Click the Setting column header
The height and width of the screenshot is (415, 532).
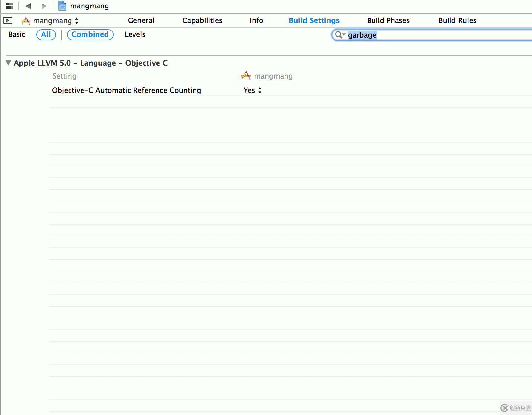64,76
